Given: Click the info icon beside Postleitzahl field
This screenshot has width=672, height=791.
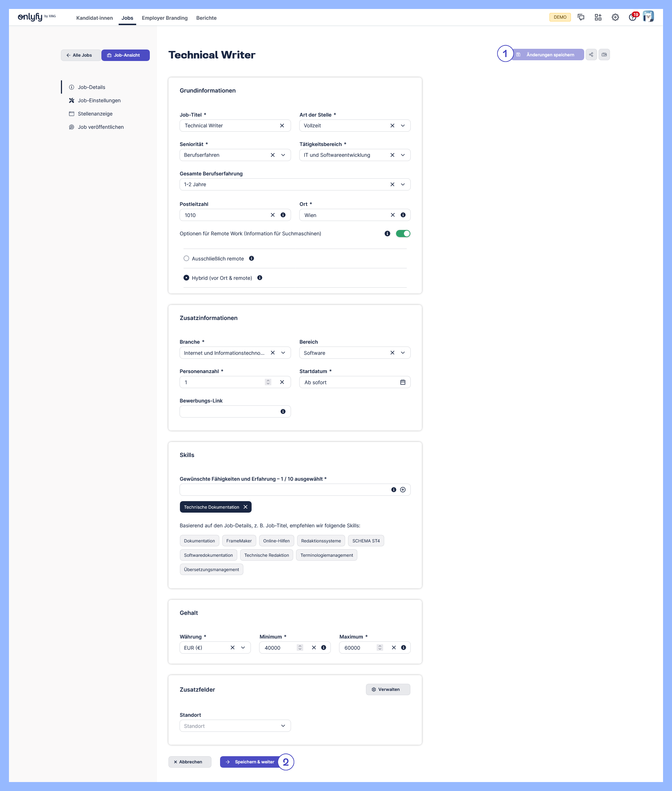Looking at the screenshot, I should pyautogui.click(x=283, y=215).
